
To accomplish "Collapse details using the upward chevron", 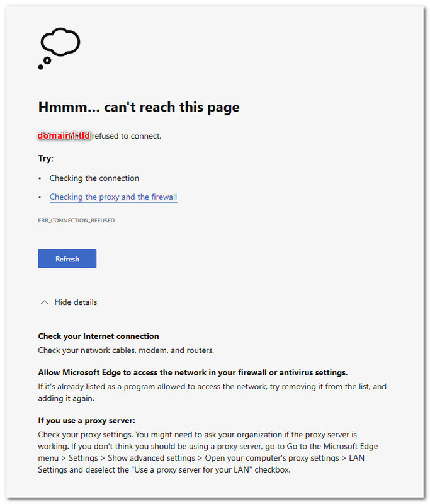I will pos(44,302).
